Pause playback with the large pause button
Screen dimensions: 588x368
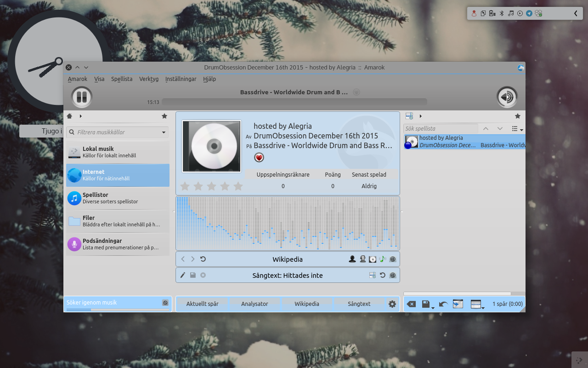pyautogui.click(x=82, y=98)
